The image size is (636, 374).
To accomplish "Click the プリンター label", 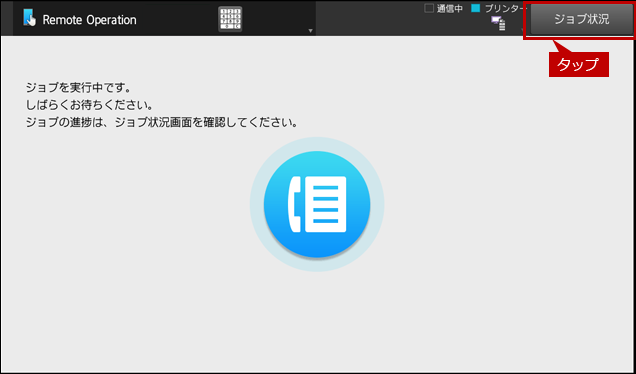I will coord(505,9).
